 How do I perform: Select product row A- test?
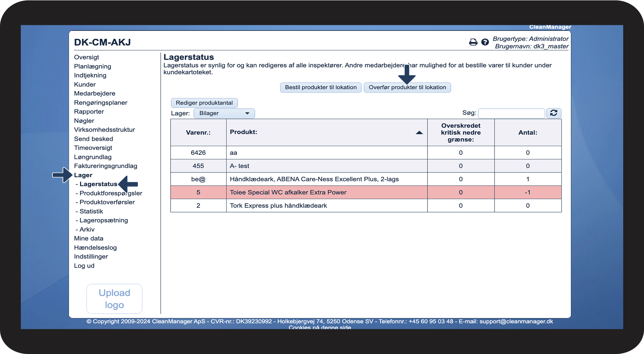point(366,166)
